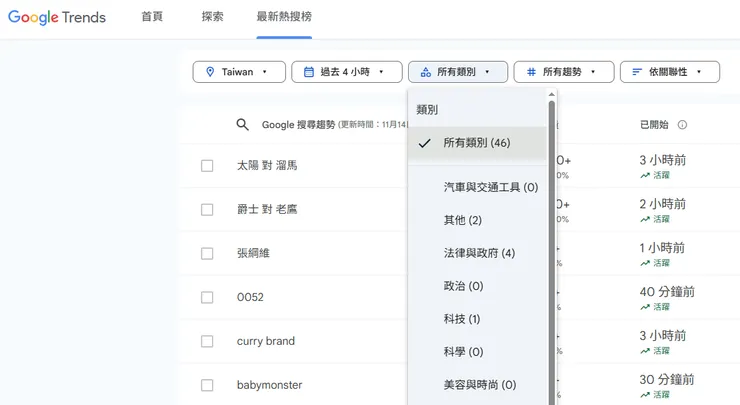Click the trending arrow icon in 爵士 對 老鷹 row

pyautogui.click(x=645, y=219)
